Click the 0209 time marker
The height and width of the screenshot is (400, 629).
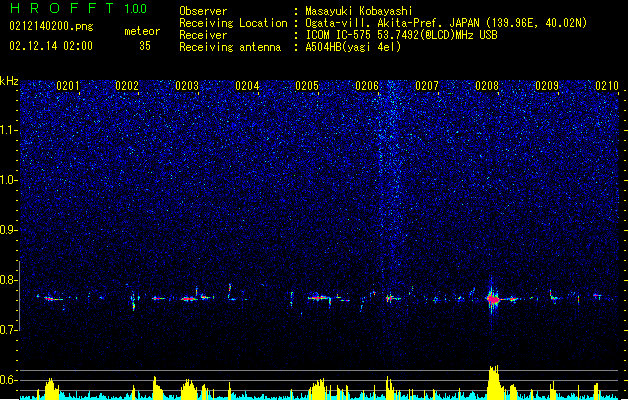[547, 86]
